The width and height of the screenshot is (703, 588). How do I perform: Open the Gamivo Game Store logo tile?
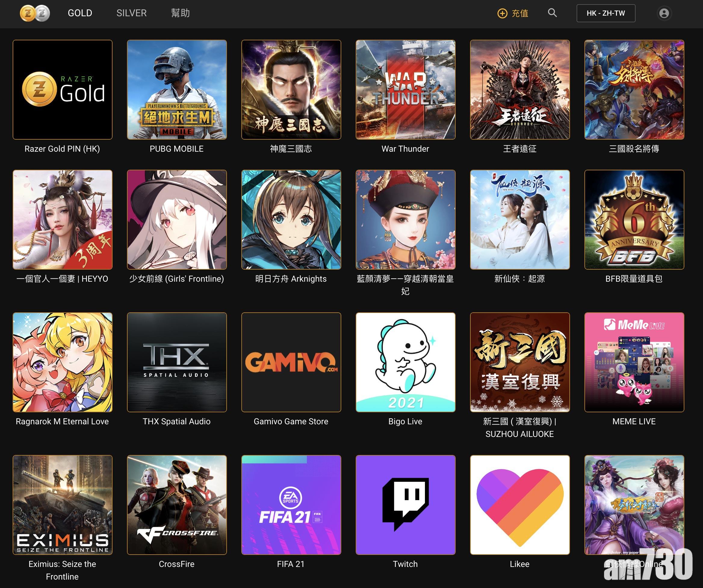291,362
